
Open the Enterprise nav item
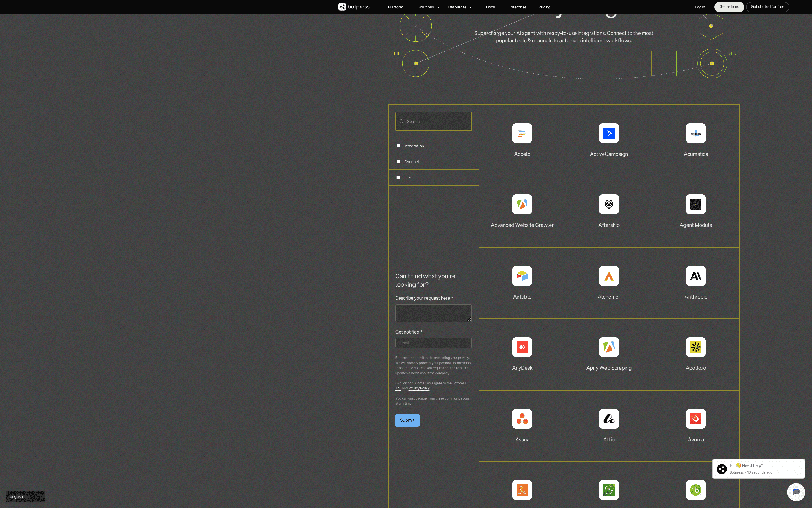[517, 7]
